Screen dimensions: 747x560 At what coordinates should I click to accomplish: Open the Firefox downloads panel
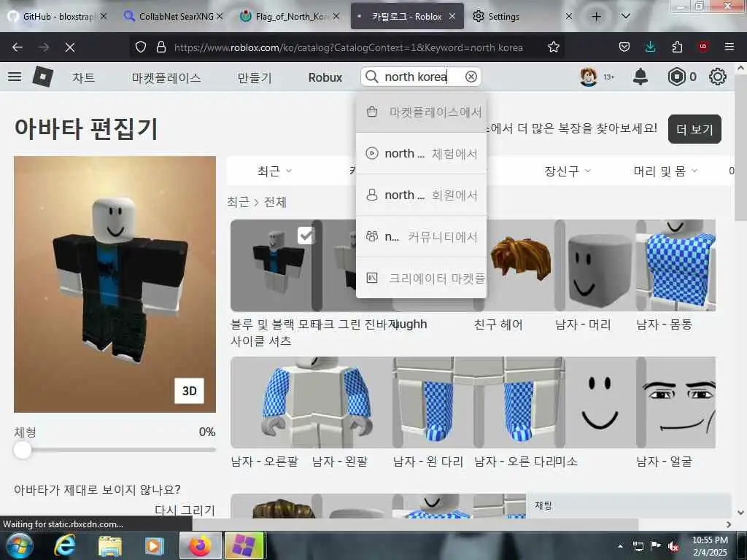pos(650,47)
